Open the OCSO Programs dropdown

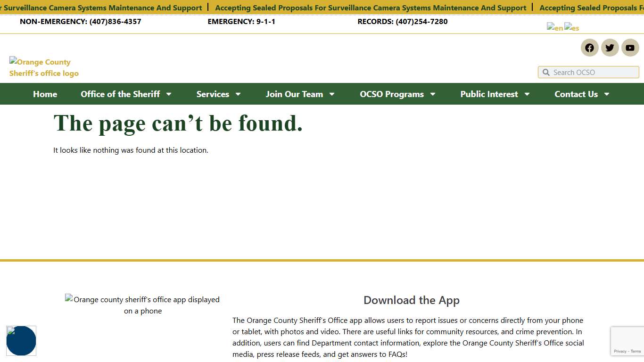click(x=397, y=94)
